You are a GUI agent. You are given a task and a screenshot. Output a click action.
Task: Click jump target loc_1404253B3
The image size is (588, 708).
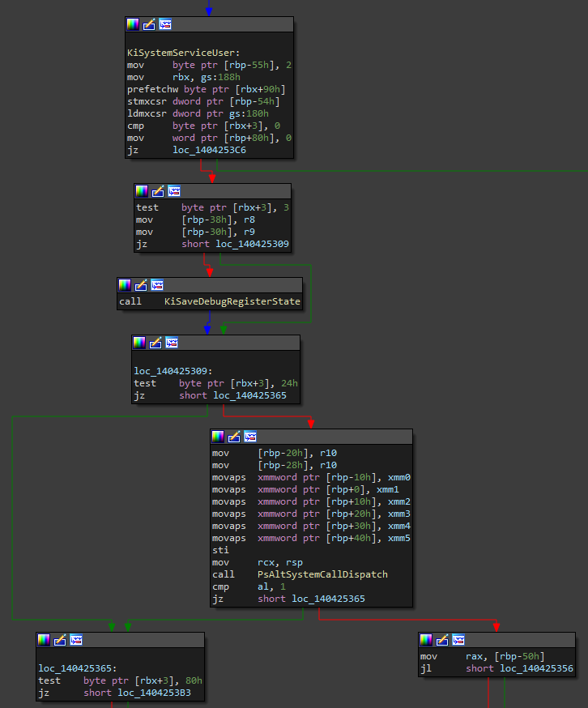click(154, 693)
